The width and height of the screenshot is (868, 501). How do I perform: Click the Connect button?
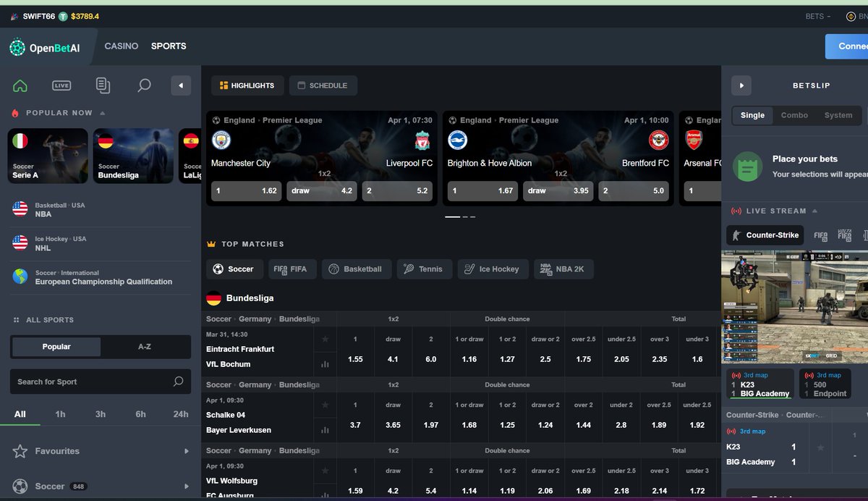pyautogui.click(x=847, y=46)
